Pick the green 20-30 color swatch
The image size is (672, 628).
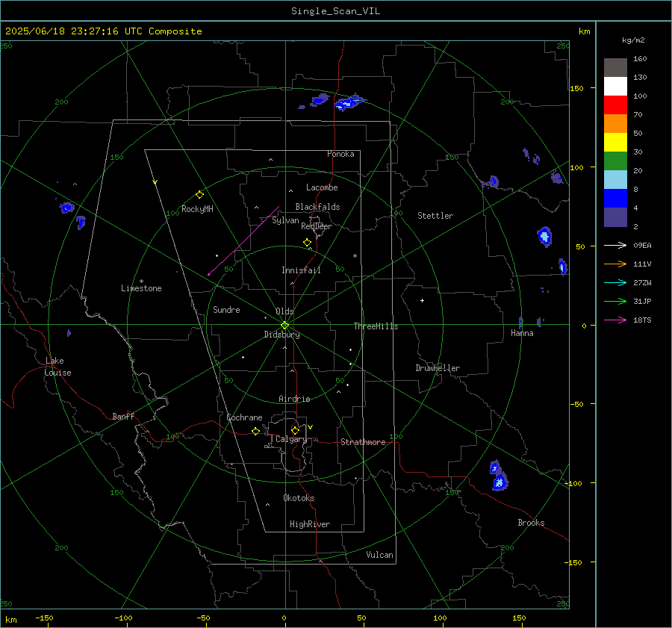tap(615, 161)
